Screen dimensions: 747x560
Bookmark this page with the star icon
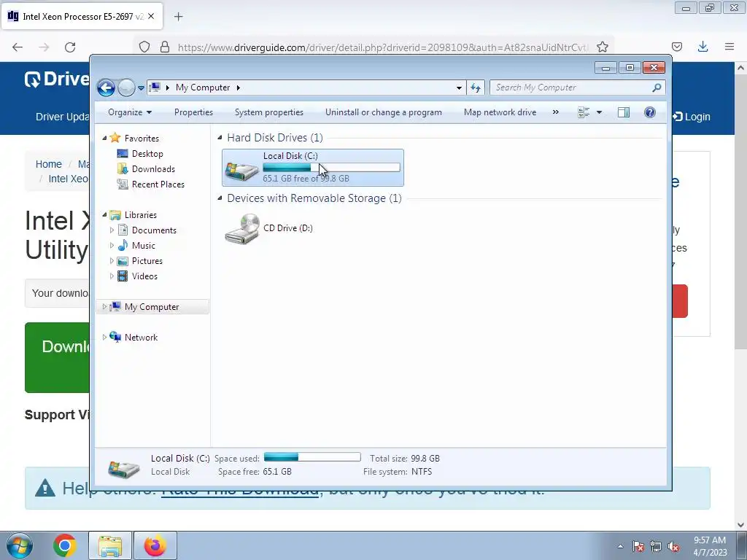[x=602, y=47]
